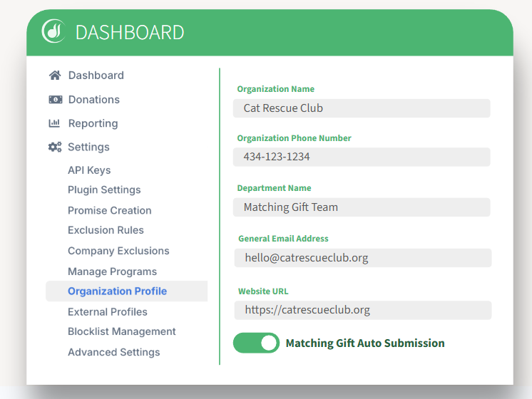
Task: Open Manage Programs page
Action: tap(112, 271)
